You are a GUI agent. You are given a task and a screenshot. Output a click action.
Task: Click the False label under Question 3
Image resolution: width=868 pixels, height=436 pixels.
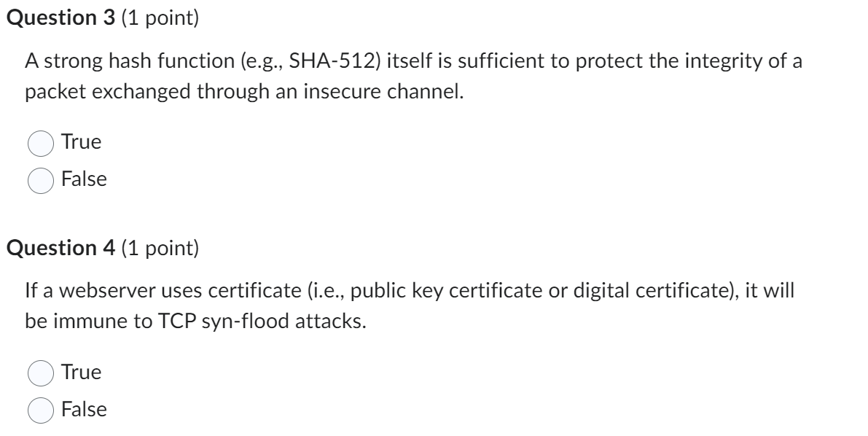coord(86,178)
